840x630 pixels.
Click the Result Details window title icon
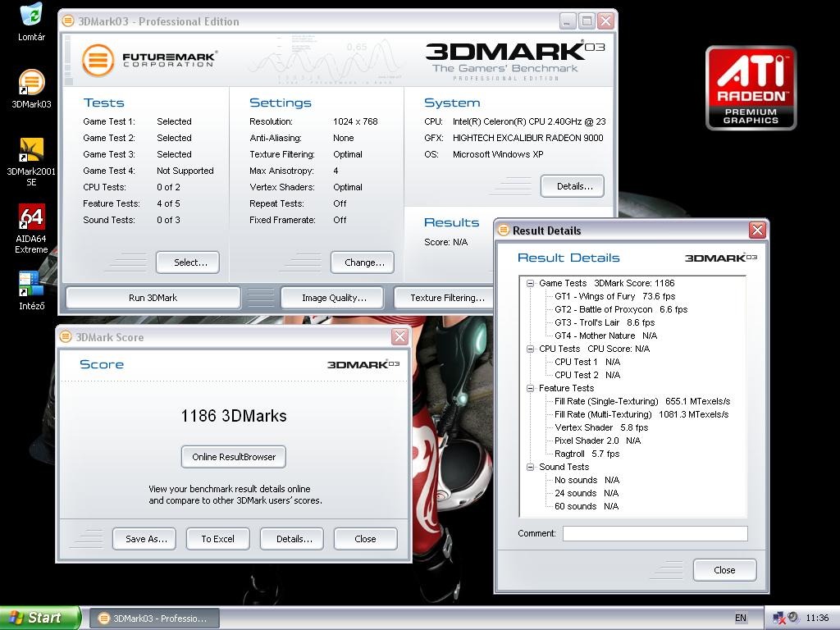tap(503, 231)
